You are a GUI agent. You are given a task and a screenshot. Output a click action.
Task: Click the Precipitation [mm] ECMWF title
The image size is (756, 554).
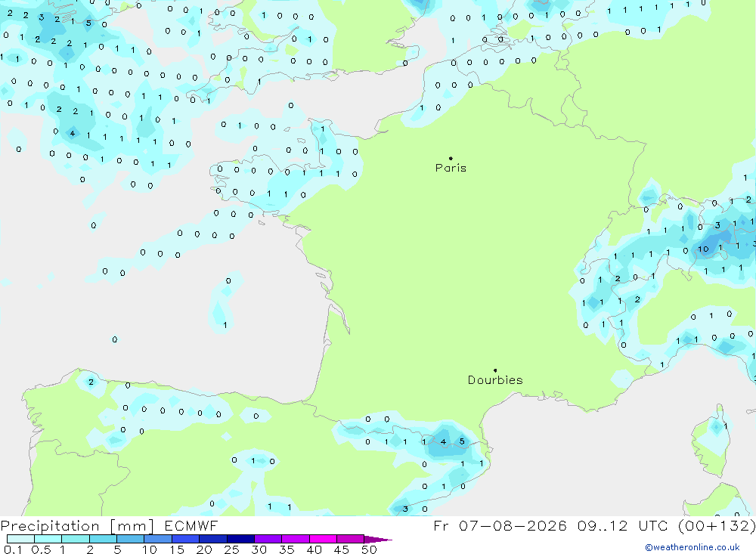coord(109,525)
